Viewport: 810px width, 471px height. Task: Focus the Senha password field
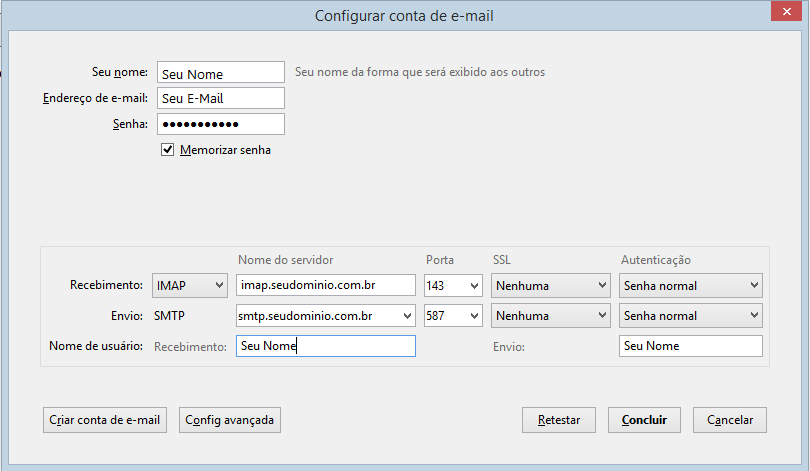coord(221,124)
